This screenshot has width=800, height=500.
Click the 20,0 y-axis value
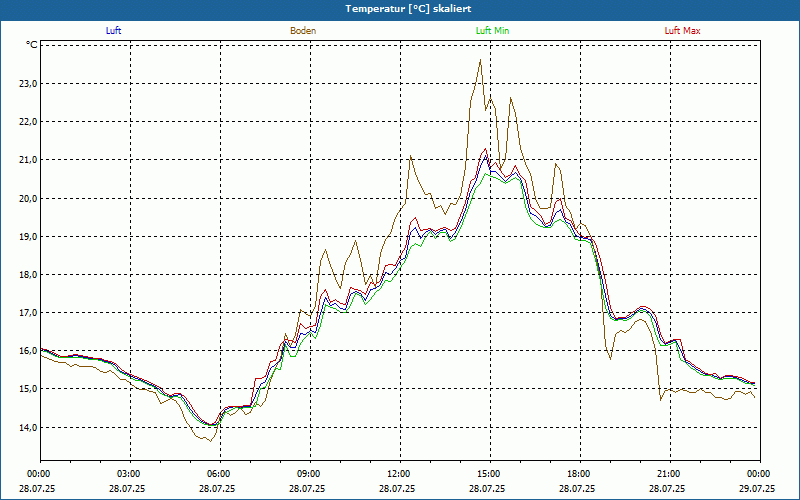pyautogui.click(x=28, y=198)
